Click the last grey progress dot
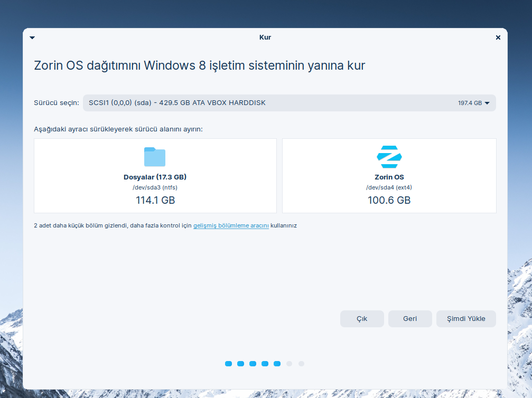The height and width of the screenshot is (398, 532). 301,364
